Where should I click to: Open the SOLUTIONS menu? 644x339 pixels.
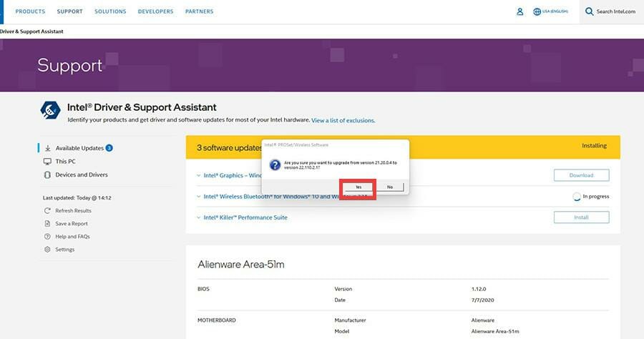[110, 11]
